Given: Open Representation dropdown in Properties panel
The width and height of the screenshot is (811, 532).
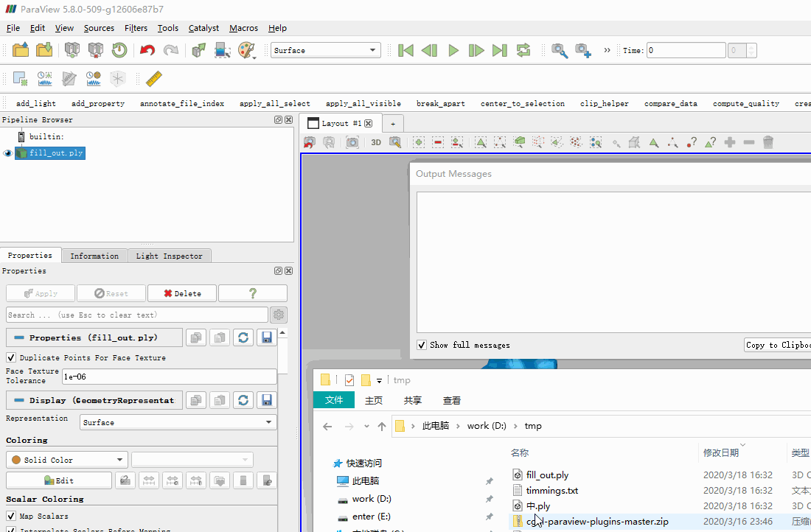Looking at the screenshot, I should [178, 422].
